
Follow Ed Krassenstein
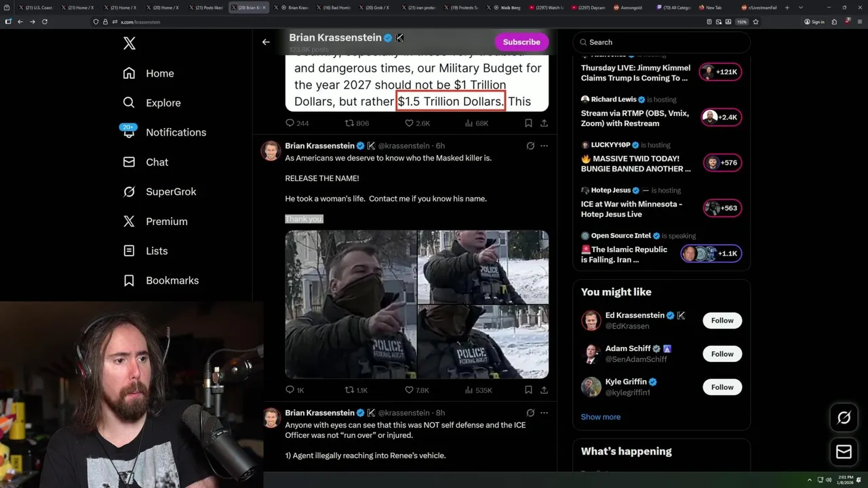(722, 321)
